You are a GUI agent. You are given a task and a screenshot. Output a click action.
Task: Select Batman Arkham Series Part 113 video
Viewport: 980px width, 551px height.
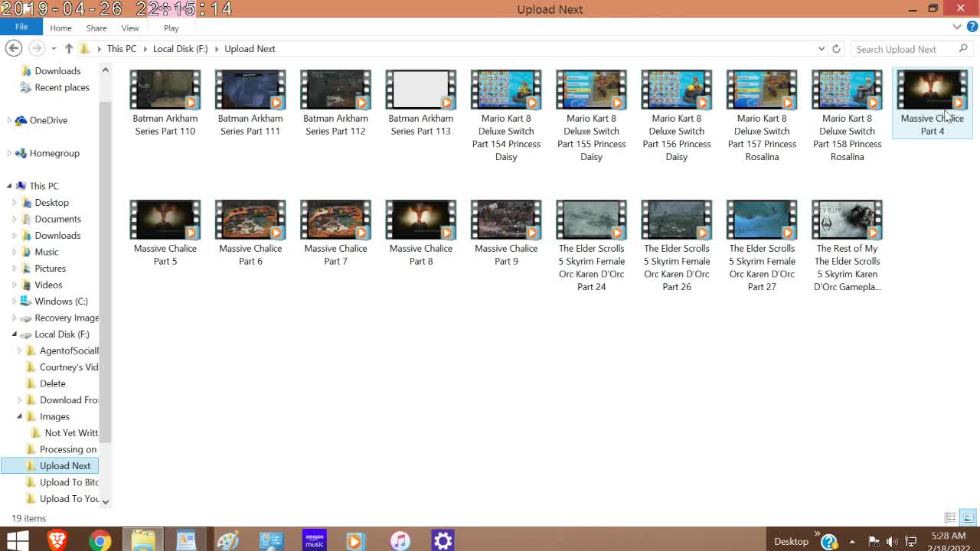pyautogui.click(x=421, y=103)
